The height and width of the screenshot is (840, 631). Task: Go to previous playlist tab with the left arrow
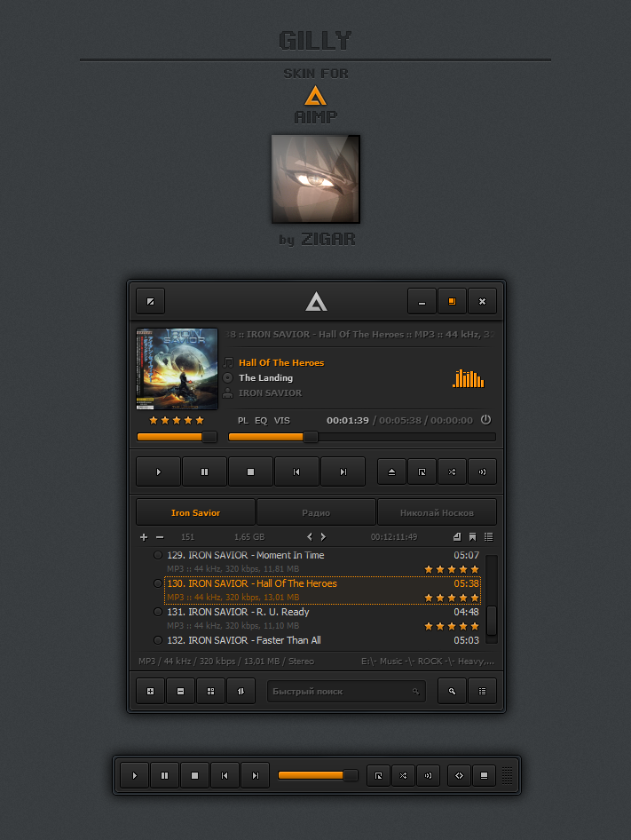[309, 537]
